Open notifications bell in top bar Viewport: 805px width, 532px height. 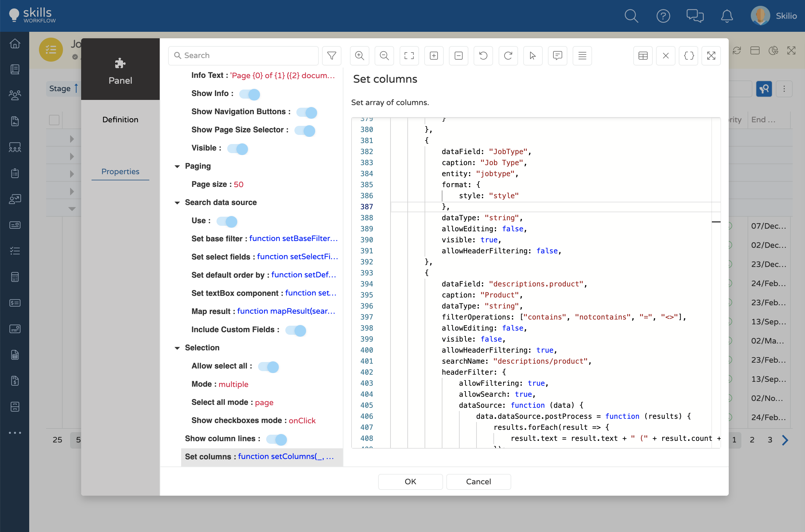(726, 16)
